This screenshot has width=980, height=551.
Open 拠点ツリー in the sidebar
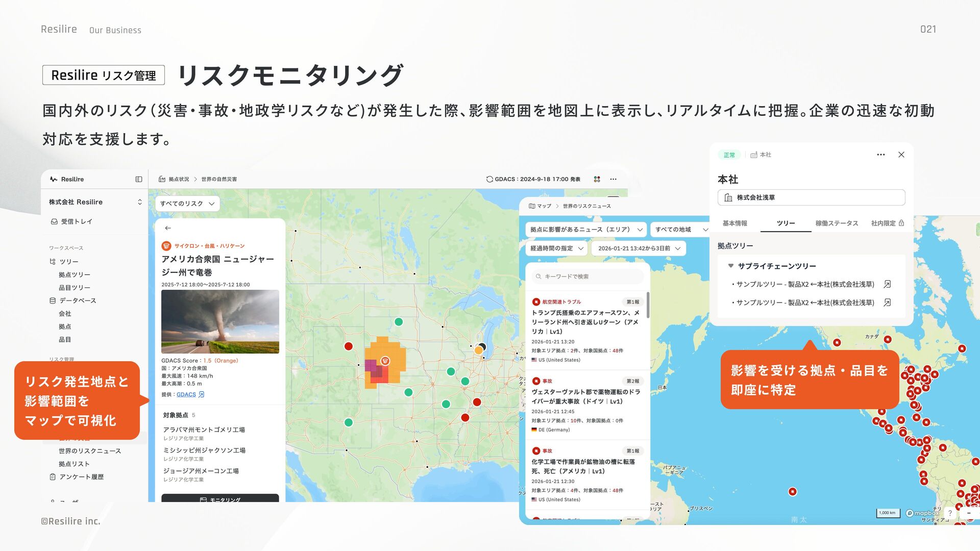[x=75, y=274]
